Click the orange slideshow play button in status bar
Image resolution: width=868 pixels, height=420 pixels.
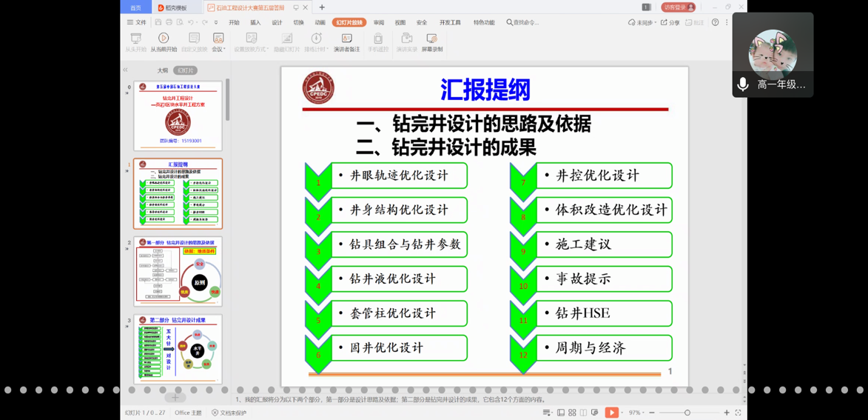click(611, 413)
